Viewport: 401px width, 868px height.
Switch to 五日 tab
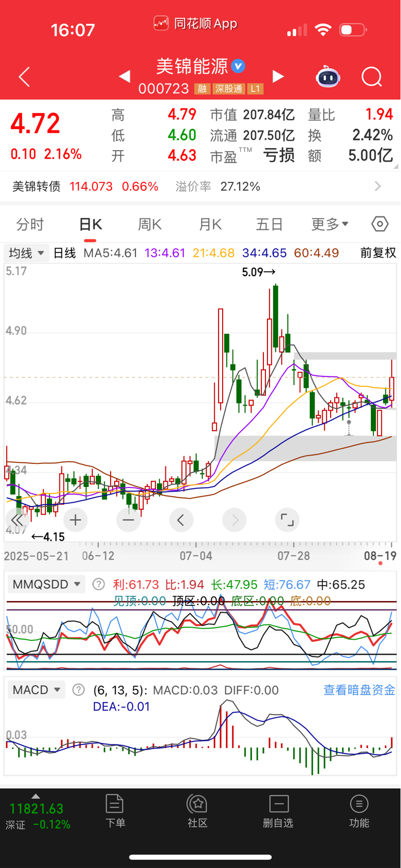click(x=270, y=225)
